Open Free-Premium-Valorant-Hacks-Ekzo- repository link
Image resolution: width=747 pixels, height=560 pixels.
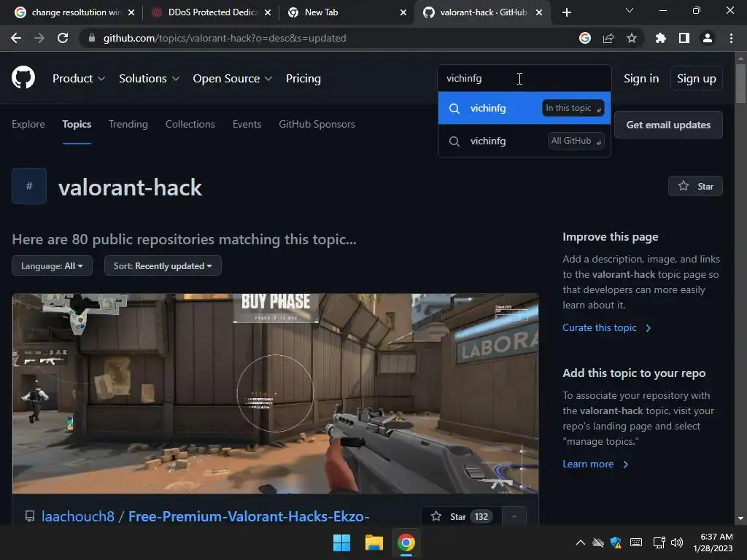249,516
